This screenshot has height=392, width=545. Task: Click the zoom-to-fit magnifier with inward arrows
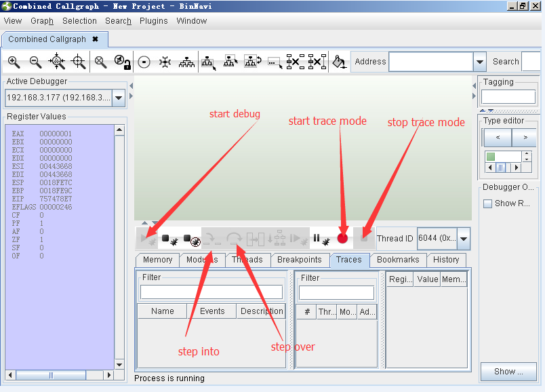[x=57, y=62]
